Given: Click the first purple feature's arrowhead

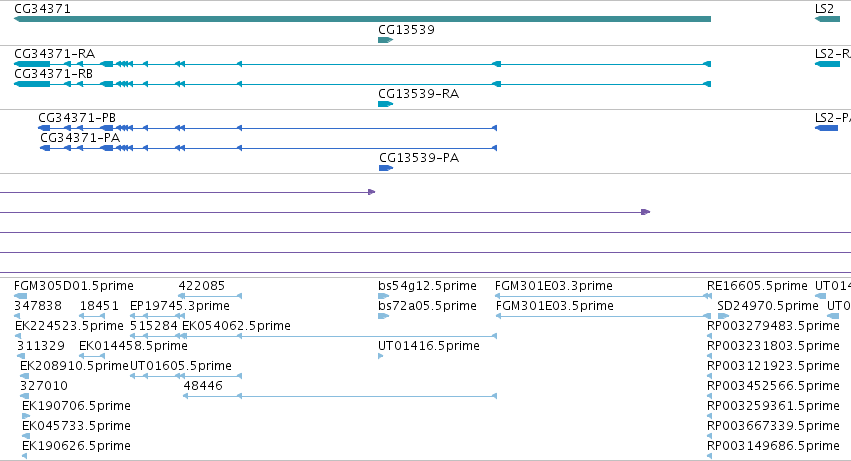Looking at the screenshot, I should coord(372,192).
